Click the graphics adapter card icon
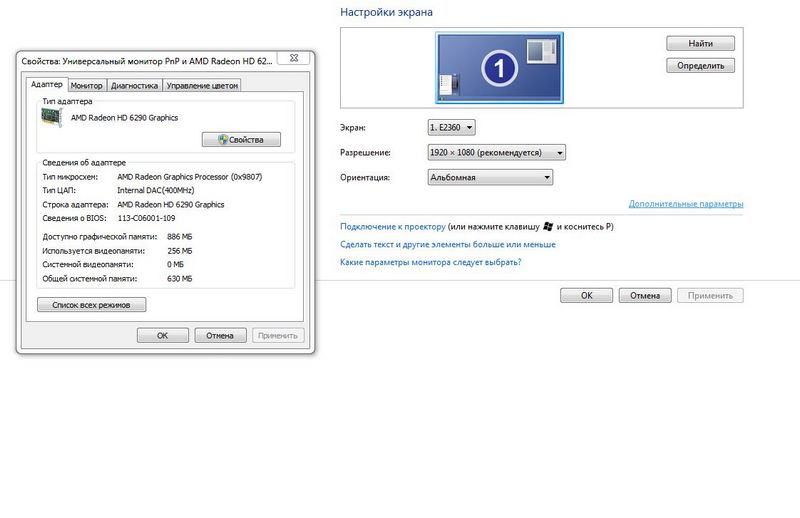This screenshot has height=518, width=800. [x=48, y=117]
